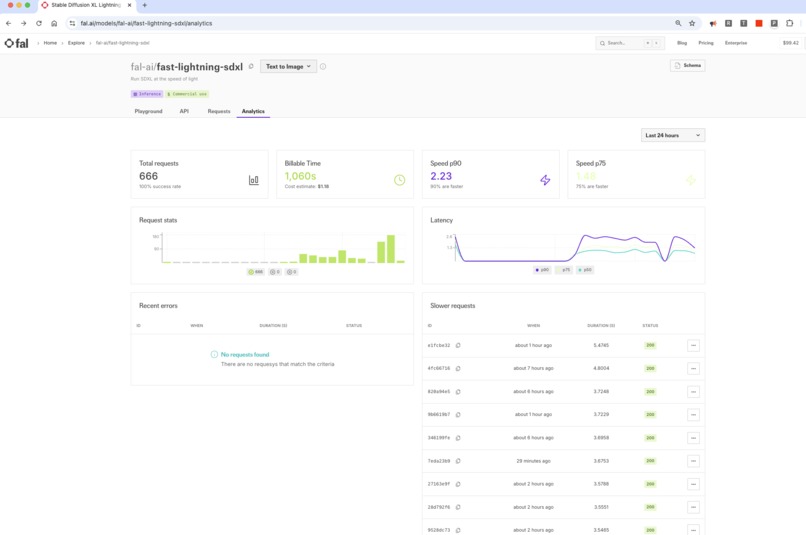Open more options for the 3.7248 request

pyautogui.click(x=693, y=392)
